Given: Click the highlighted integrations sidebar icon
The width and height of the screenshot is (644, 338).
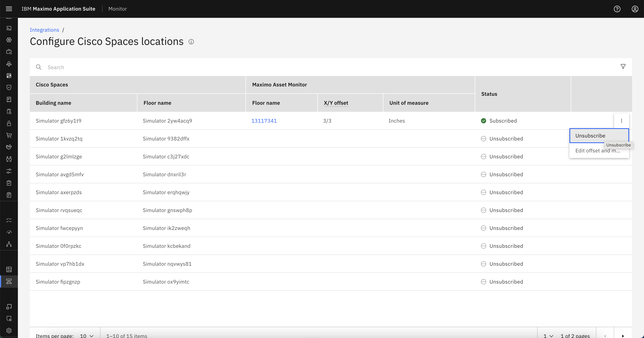Looking at the screenshot, I should (9, 282).
